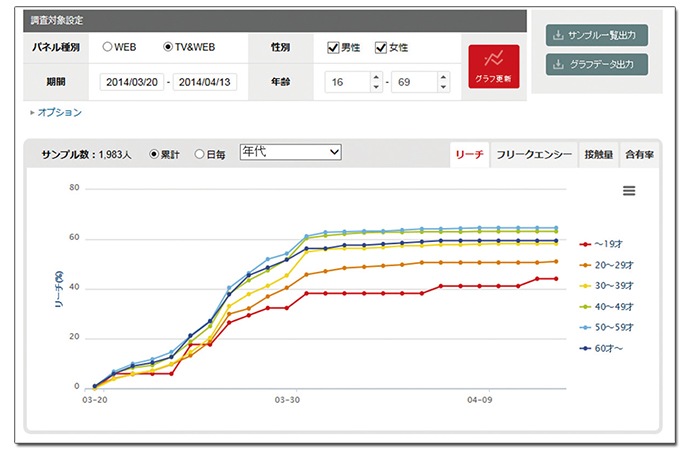
Task: Toggle the 女性 gender checkbox
Action: [381, 48]
